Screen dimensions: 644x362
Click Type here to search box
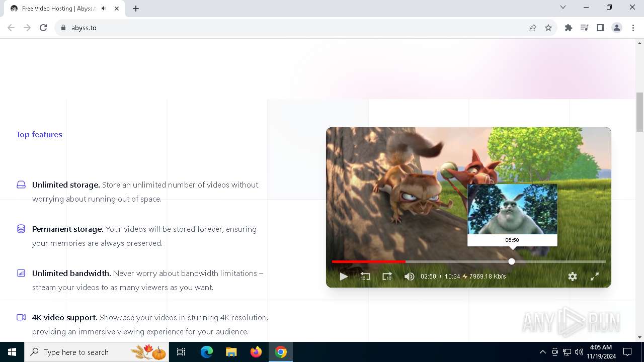coord(97,352)
